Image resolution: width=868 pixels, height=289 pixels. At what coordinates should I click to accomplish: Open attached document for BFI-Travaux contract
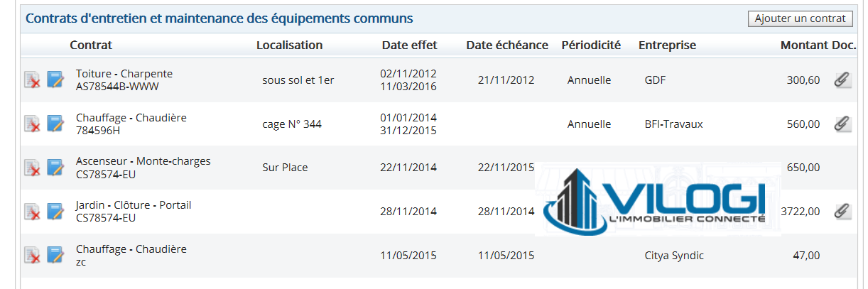[842, 124]
